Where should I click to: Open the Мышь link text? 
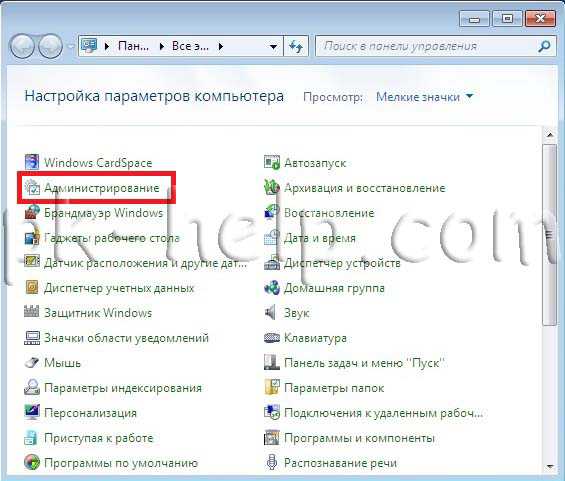click(x=62, y=363)
